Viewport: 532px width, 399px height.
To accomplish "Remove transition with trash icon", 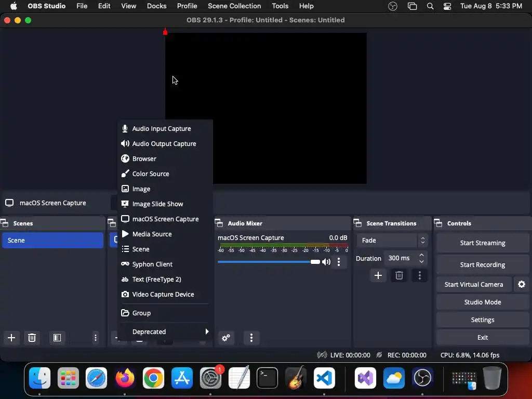I will pyautogui.click(x=399, y=275).
